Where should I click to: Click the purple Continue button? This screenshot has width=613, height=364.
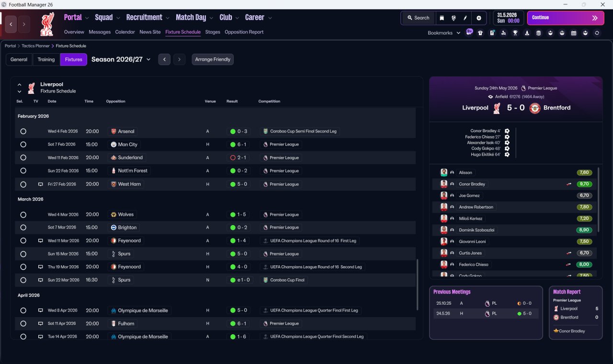[566, 18]
